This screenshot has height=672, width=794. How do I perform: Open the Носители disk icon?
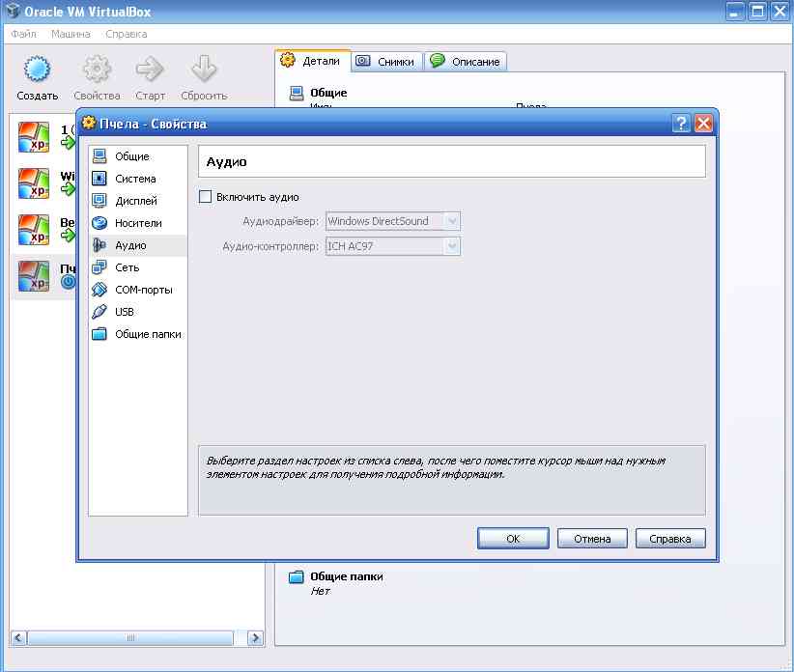point(99,223)
